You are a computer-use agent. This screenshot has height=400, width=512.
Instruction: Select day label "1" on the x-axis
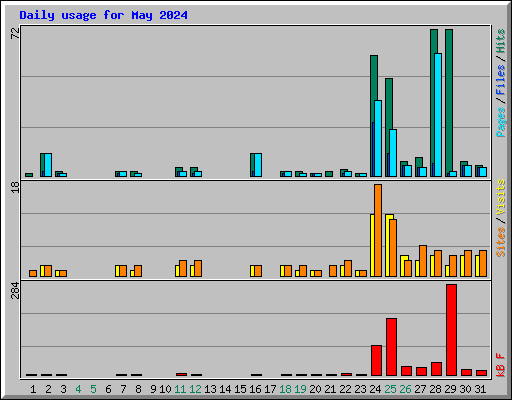(33, 389)
